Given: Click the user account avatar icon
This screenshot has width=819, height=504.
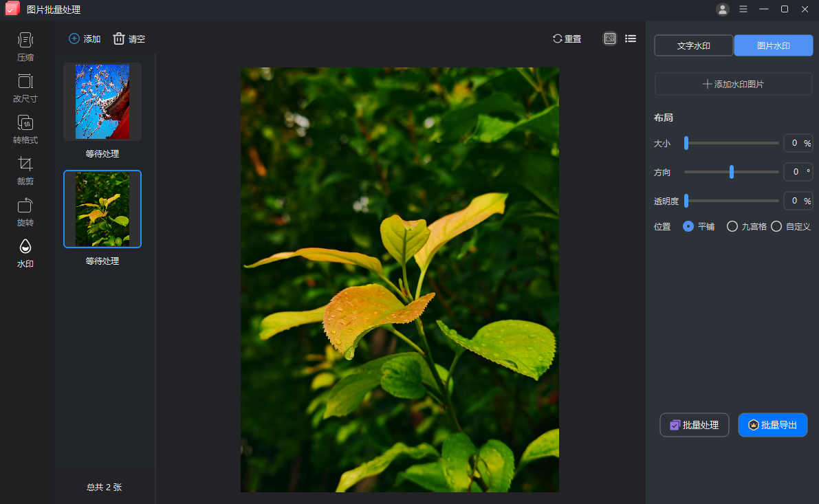Looking at the screenshot, I should tap(722, 9).
